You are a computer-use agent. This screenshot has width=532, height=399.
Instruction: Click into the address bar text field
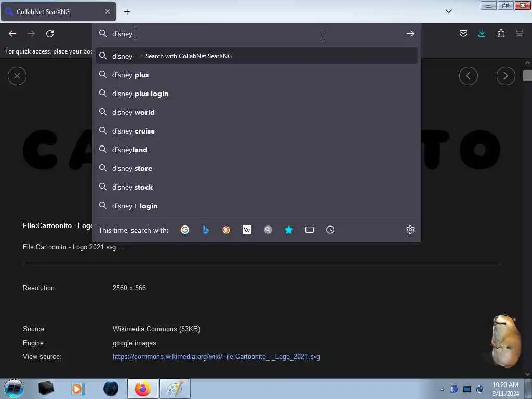(258, 34)
